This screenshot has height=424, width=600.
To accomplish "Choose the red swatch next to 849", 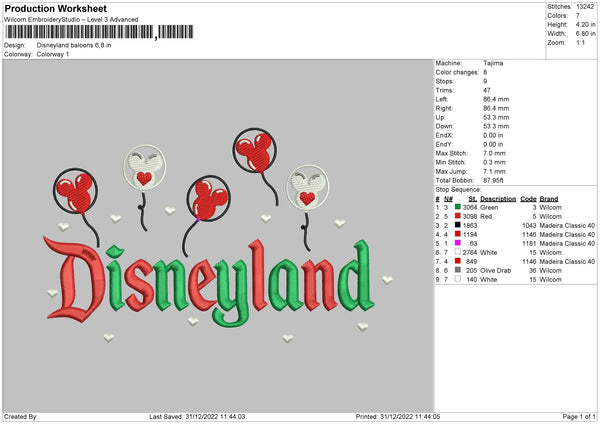I will click(457, 261).
